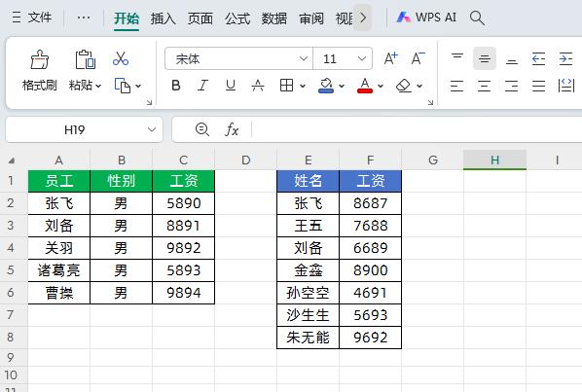This screenshot has width=582, height=392.
Task: Click the Paste (粘贴) clipboard icon
Action: tap(86, 59)
